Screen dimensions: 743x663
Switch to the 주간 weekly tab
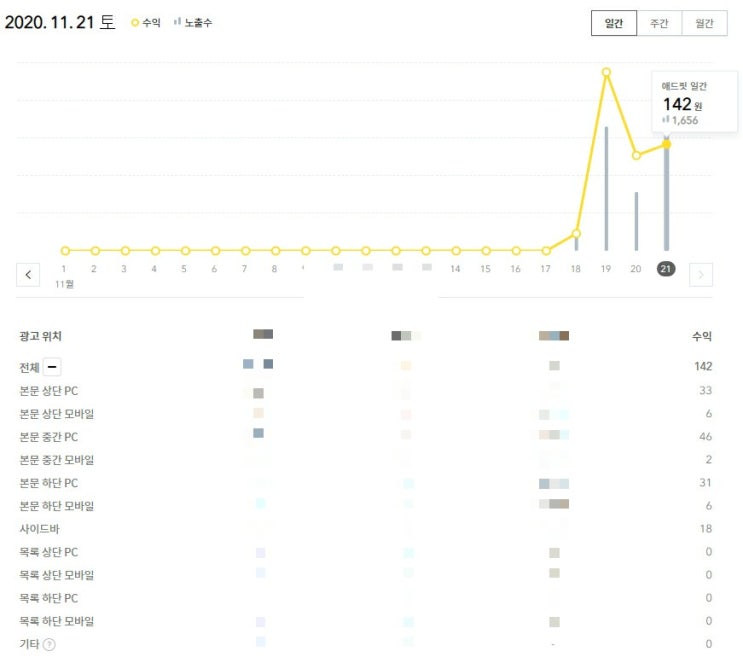click(x=659, y=23)
